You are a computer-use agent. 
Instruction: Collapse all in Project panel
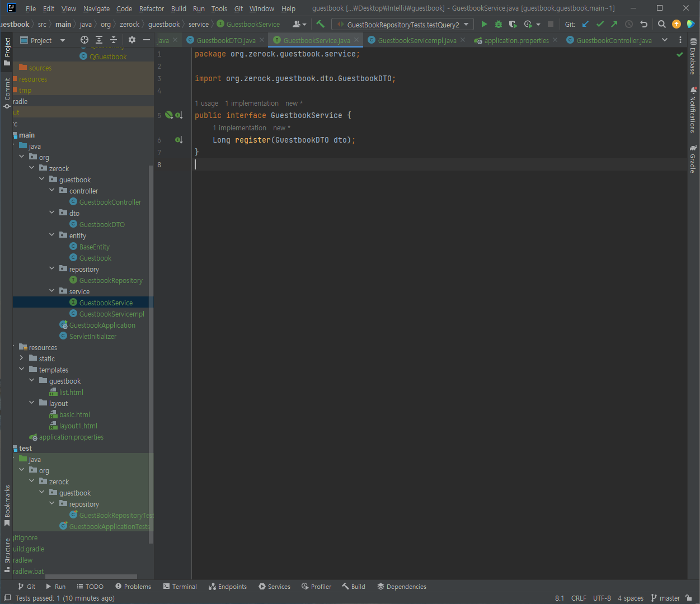point(114,40)
